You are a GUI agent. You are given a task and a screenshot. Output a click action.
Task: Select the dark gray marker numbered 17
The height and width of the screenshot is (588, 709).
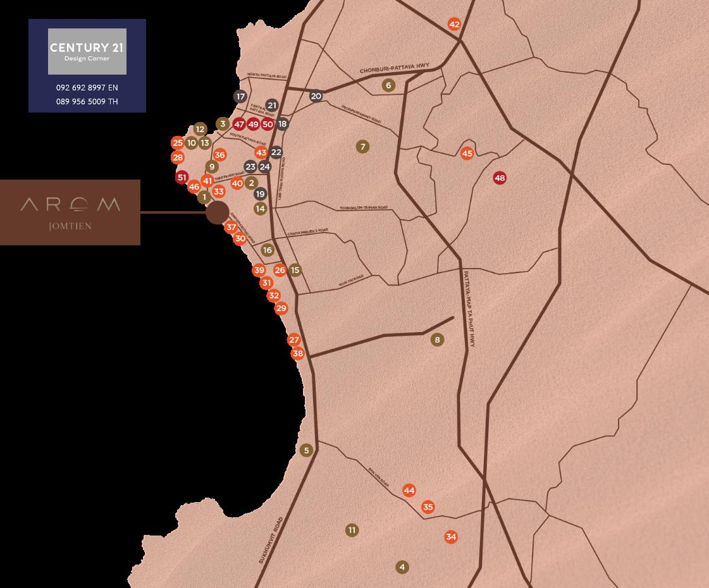pos(240,97)
